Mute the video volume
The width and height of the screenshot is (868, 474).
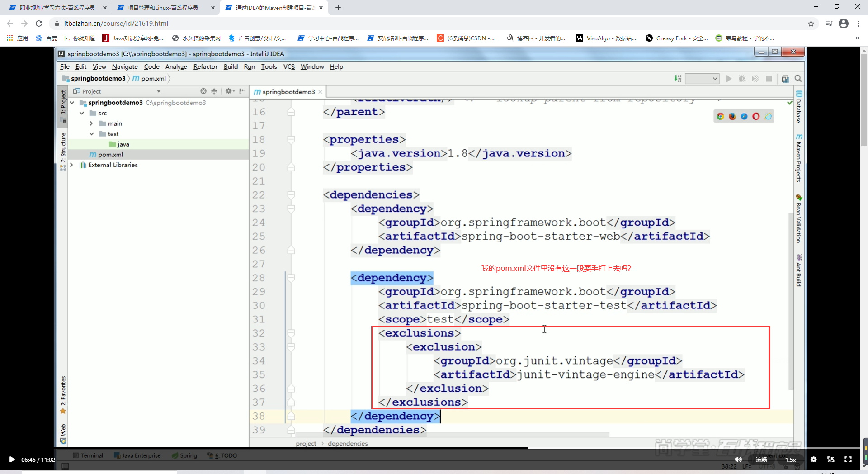738,460
